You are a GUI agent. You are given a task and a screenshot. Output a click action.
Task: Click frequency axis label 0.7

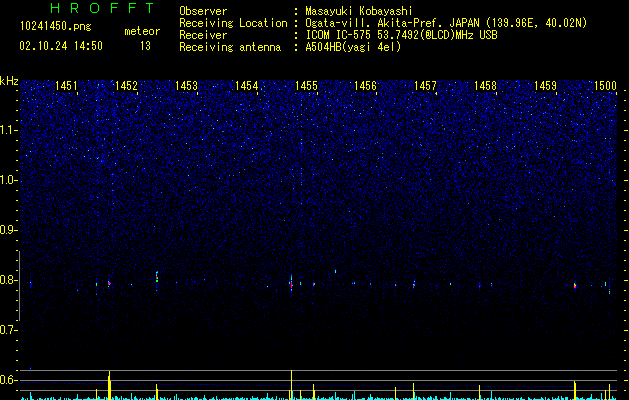coord(8,330)
